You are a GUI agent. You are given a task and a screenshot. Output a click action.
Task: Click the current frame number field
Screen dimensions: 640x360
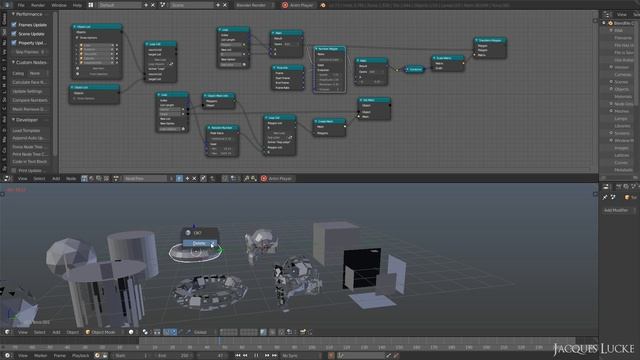click(213, 356)
